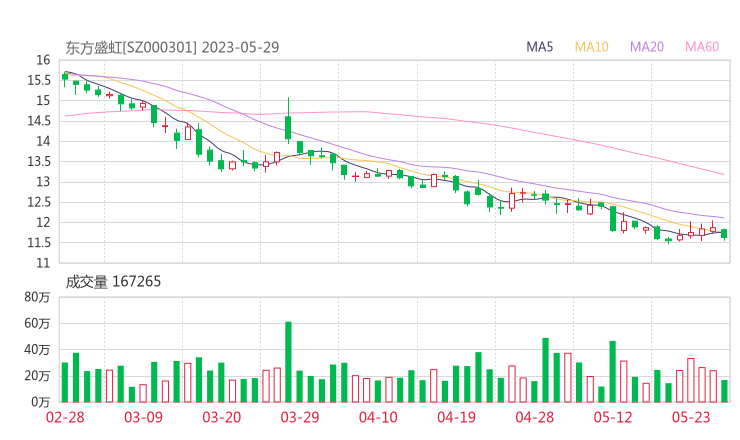The height and width of the screenshot is (440, 740).
Task: Click the 14.5 price axis label
Action: 39,121
